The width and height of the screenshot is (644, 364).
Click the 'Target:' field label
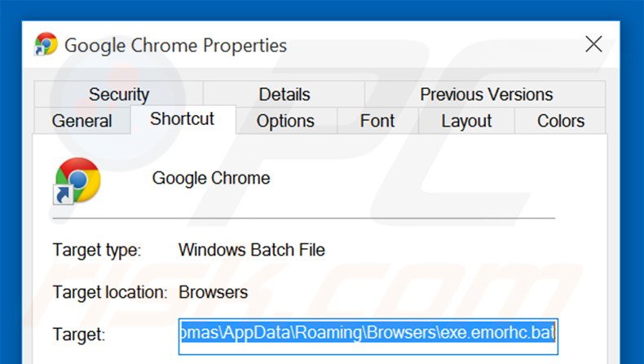point(79,335)
